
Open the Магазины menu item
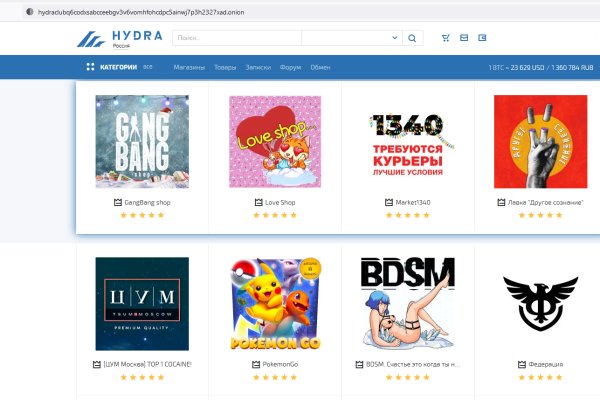(189, 68)
